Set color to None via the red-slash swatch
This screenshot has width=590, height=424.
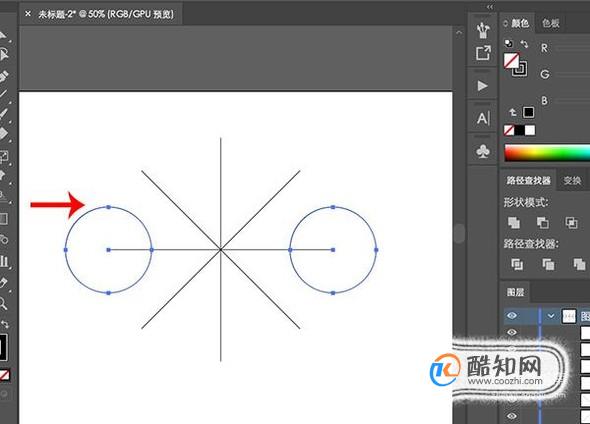coord(508,131)
